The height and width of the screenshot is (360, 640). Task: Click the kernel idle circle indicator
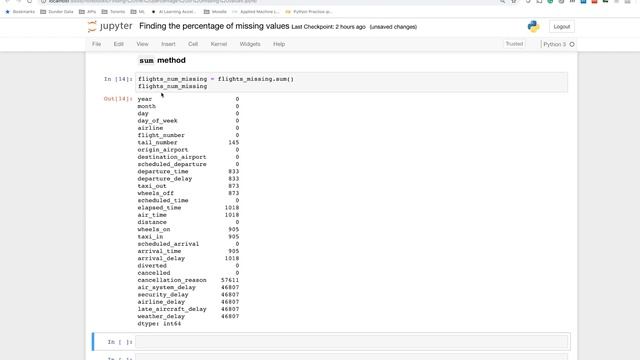(x=572, y=44)
